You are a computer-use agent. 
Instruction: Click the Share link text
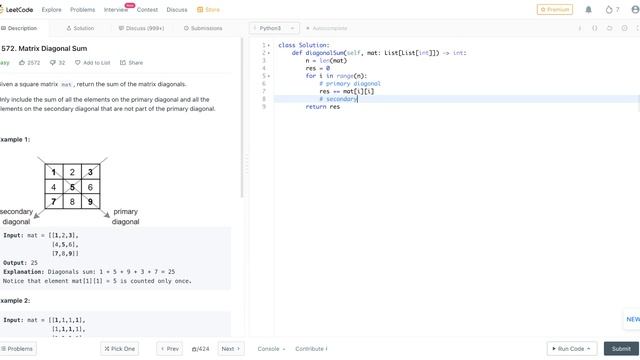(x=136, y=62)
